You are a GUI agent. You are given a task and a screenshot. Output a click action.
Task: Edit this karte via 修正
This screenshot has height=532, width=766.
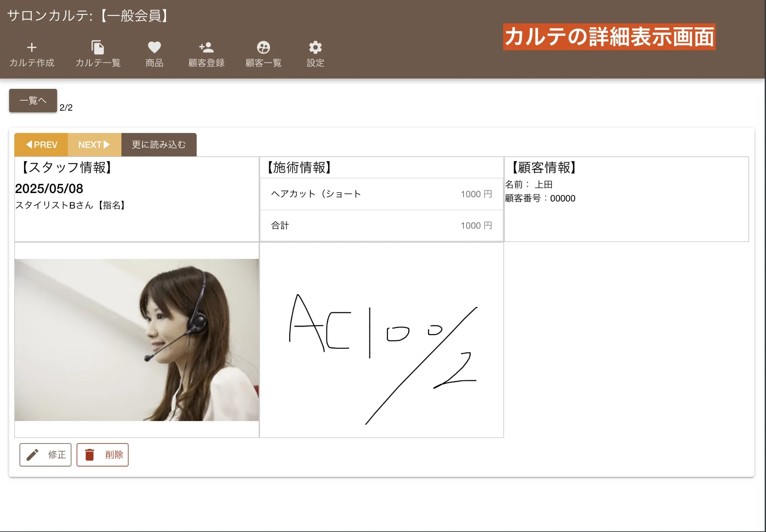click(x=45, y=455)
